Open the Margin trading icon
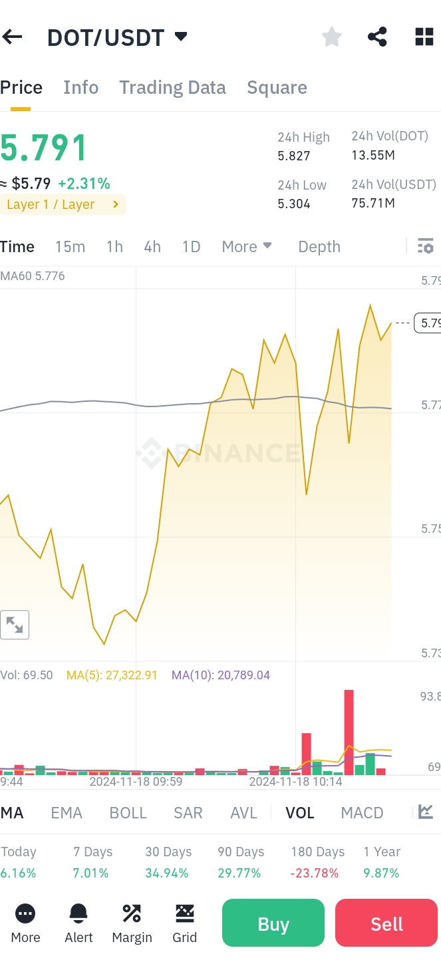The image size is (441, 980). pos(132,923)
